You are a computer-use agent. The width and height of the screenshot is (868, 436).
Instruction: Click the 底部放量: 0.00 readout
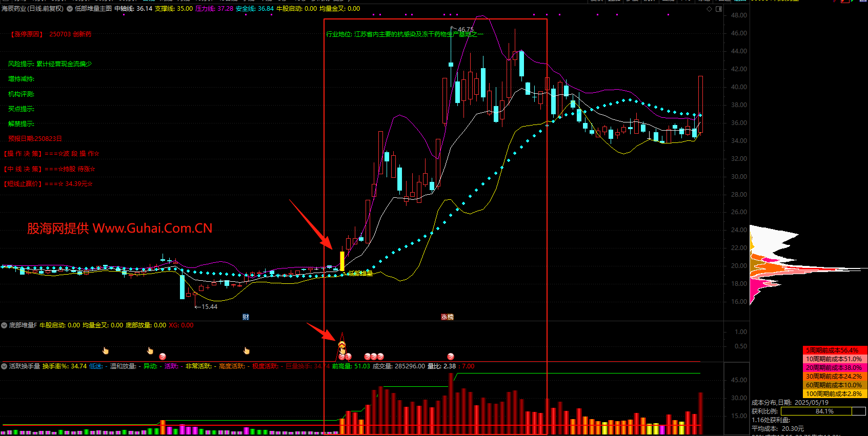[x=146, y=325]
